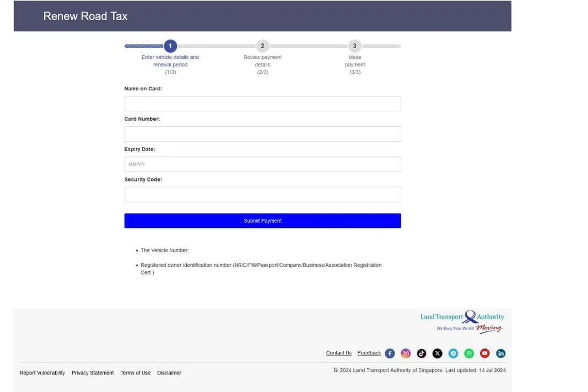Image resolution: width=588 pixels, height=392 pixels.
Task: Open the Feedback link
Action: pos(369,353)
